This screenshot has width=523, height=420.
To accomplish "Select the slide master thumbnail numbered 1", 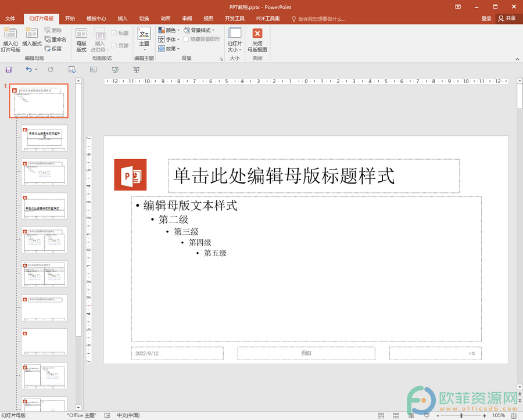I will tap(39, 100).
